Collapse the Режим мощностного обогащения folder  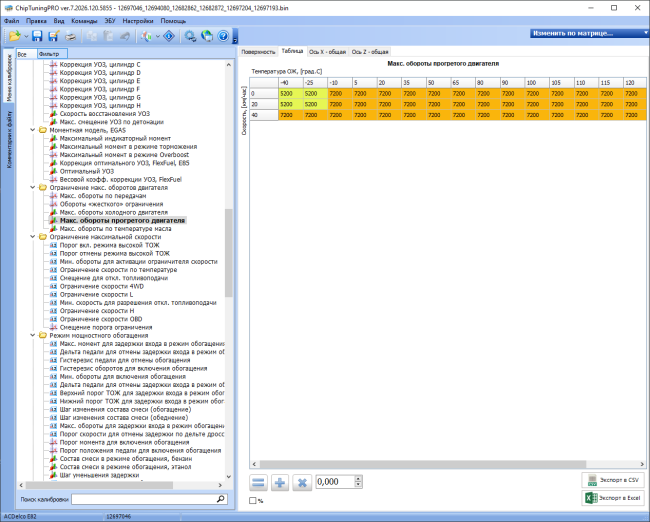[x=33, y=335]
